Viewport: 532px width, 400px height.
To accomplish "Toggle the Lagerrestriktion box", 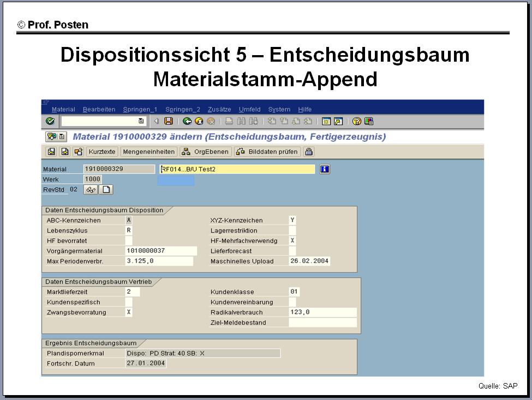I will (x=292, y=231).
